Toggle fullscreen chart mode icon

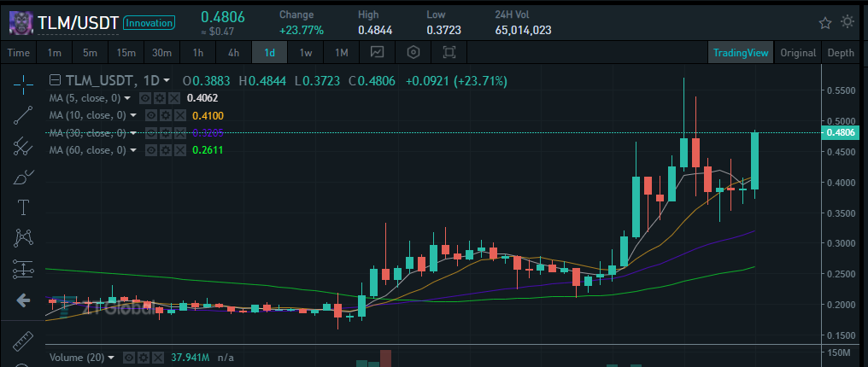pyautogui.click(x=449, y=53)
